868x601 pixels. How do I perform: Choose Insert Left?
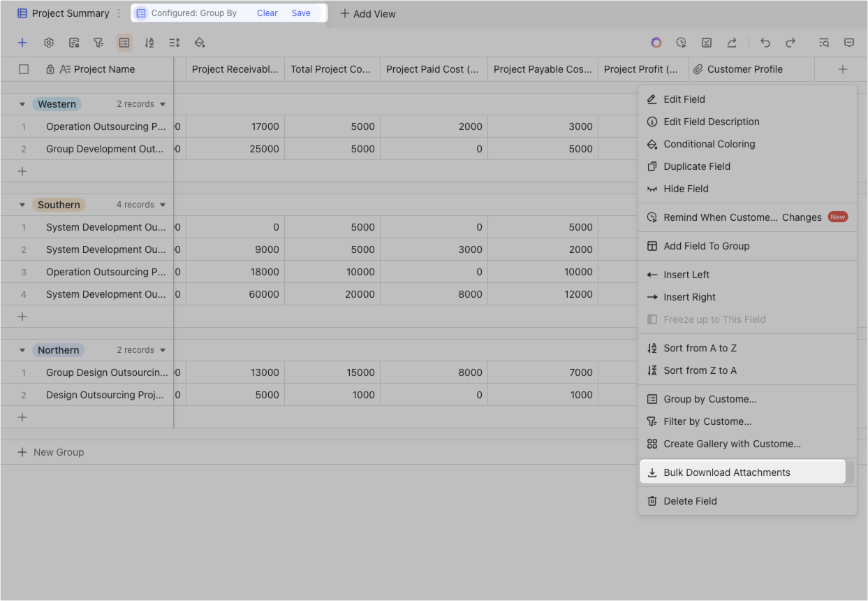tap(747, 275)
